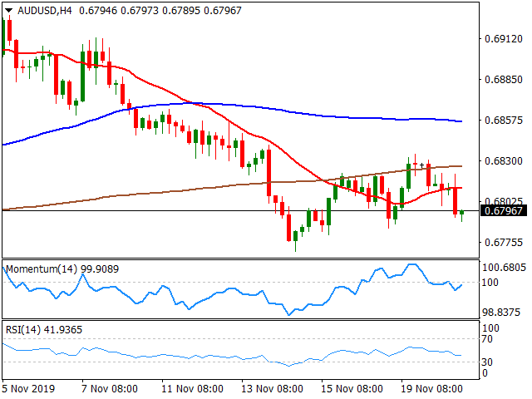Select the 0.68300 price axis label
The image size is (532, 399).
[x=504, y=160]
